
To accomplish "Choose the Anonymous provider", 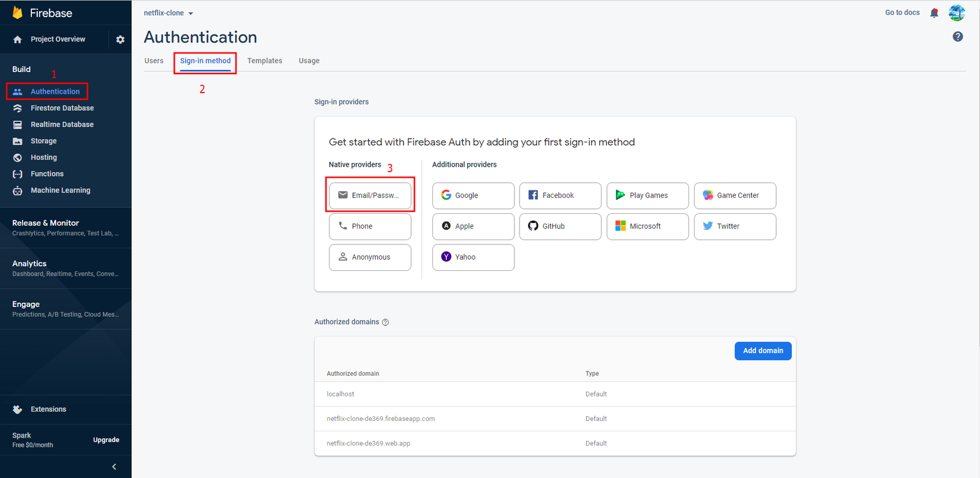I will [370, 257].
